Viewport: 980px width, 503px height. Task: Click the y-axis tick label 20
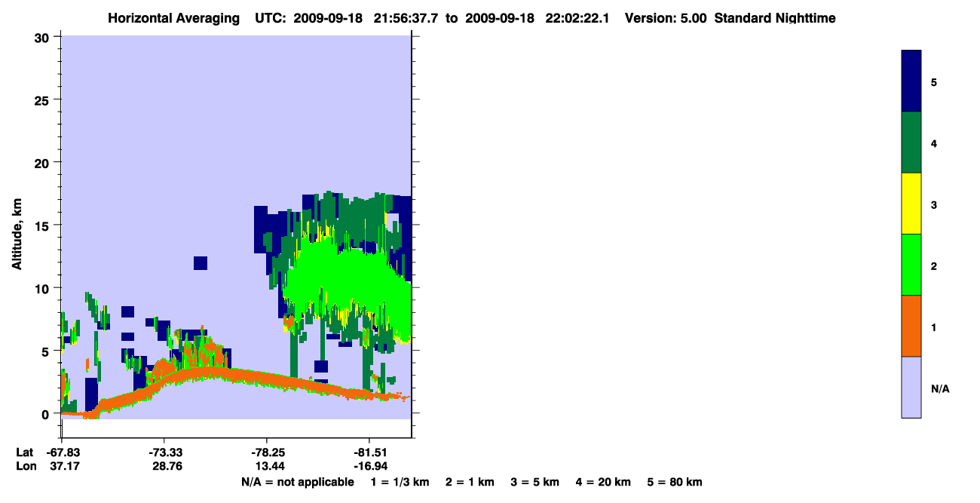(43, 162)
